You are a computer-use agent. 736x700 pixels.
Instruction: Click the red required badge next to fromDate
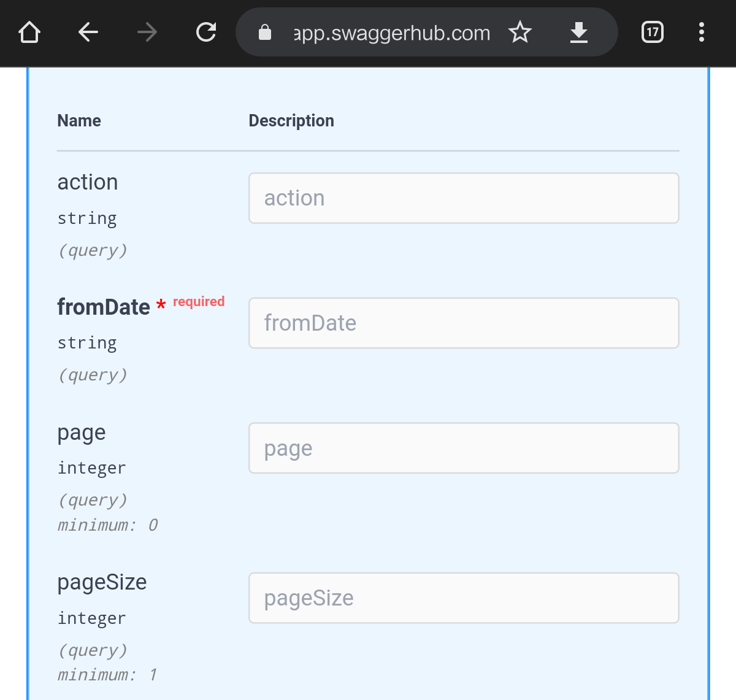click(x=198, y=301)
